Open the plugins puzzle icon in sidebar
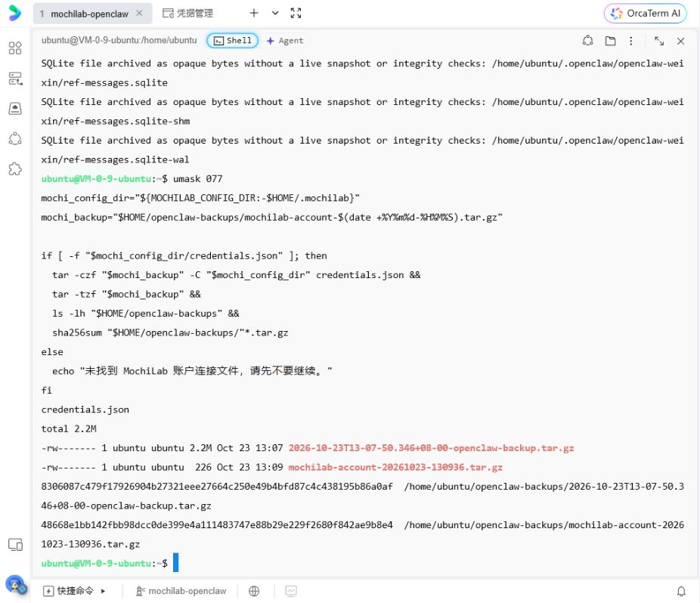The width and height of the screenshot is (700, 603). (x=15, y=169)
